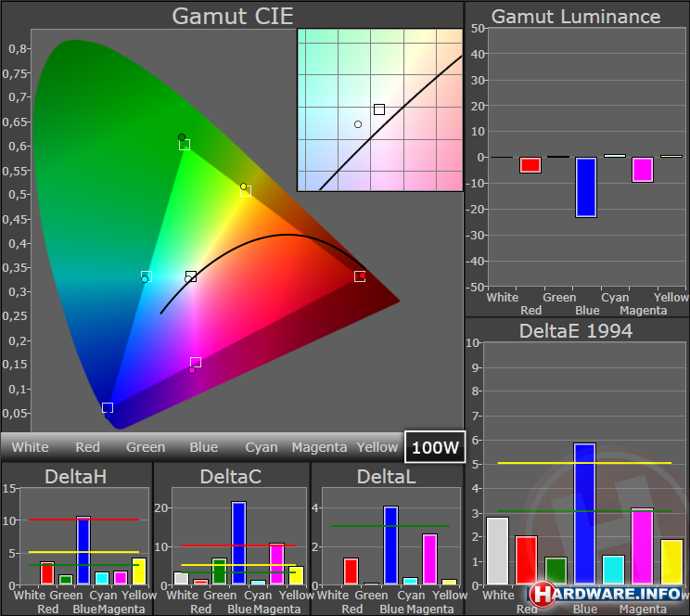Click the yellow bar in DeltaE 1994
Image resolution: width=690 pixels, height=616 pixels.
point(672,562)
